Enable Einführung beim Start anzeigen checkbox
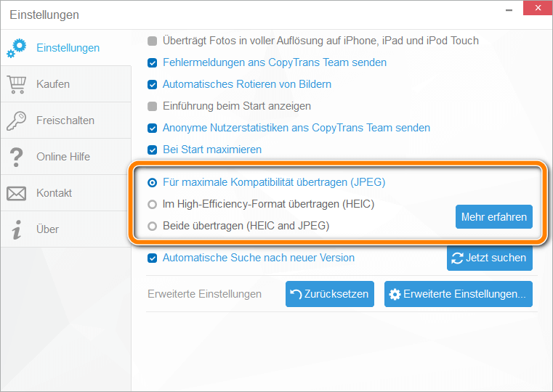Screen dimensions: 553x392 (153, 107)
